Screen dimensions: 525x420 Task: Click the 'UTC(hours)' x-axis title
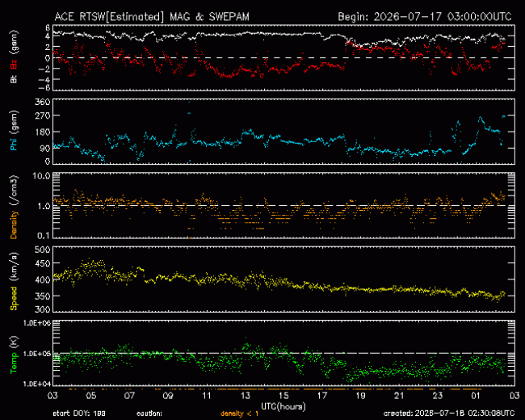pyautogui.click(x=283, y=407)
